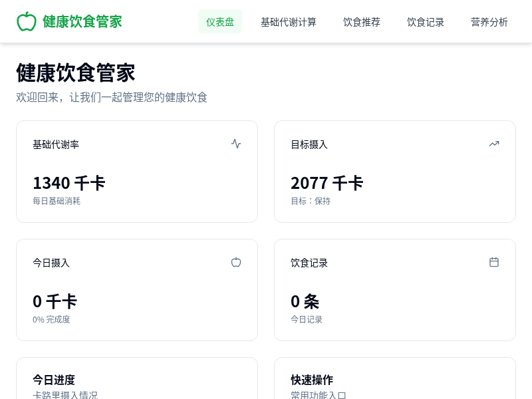Click the apple icon on 今日摄入 card
This screenshot has height=399, width=532.
coord(236,262)
